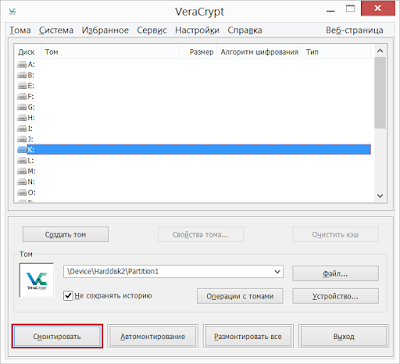Viewport: 400px width, 364px height.
Task: Open the Тома menu
Action: coord(20,30)
